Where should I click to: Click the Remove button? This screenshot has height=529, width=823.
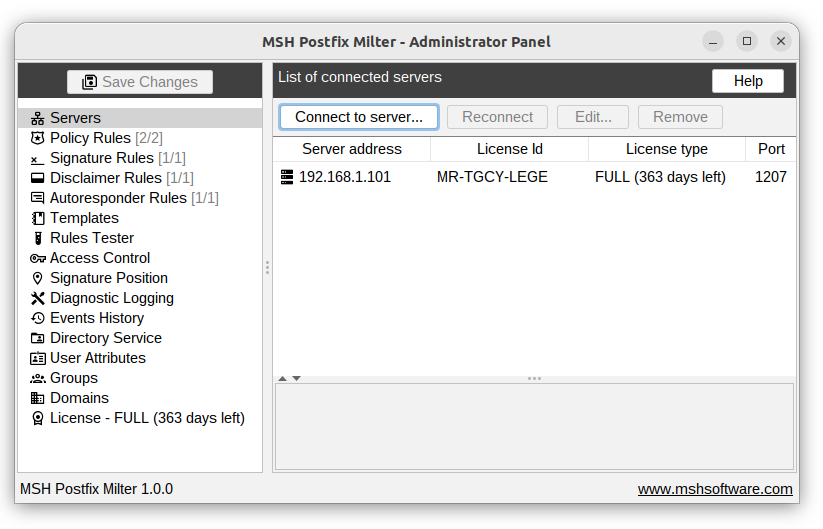[x=680, y=117]
